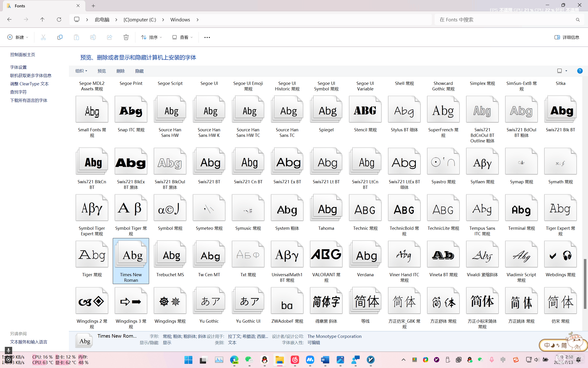Open 调整 ClearType 文本 link

pyautogui.click(x=29, y=84)
